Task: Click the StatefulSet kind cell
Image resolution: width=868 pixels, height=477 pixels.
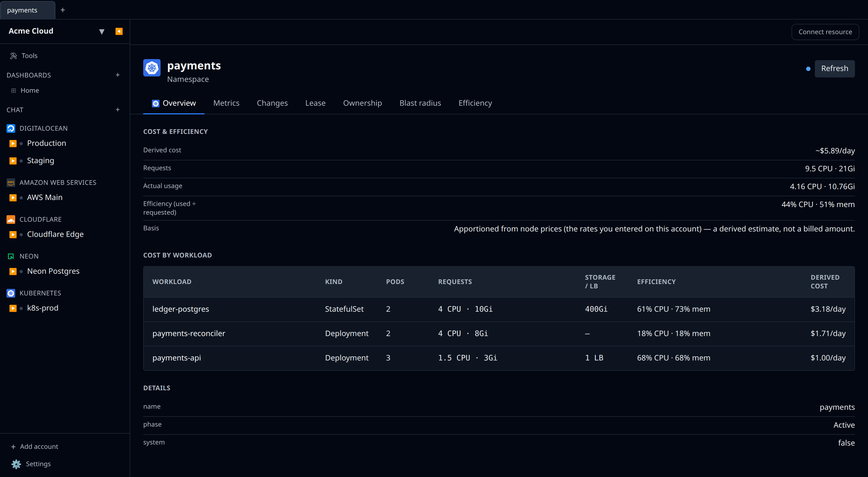Action: [344, 309]
